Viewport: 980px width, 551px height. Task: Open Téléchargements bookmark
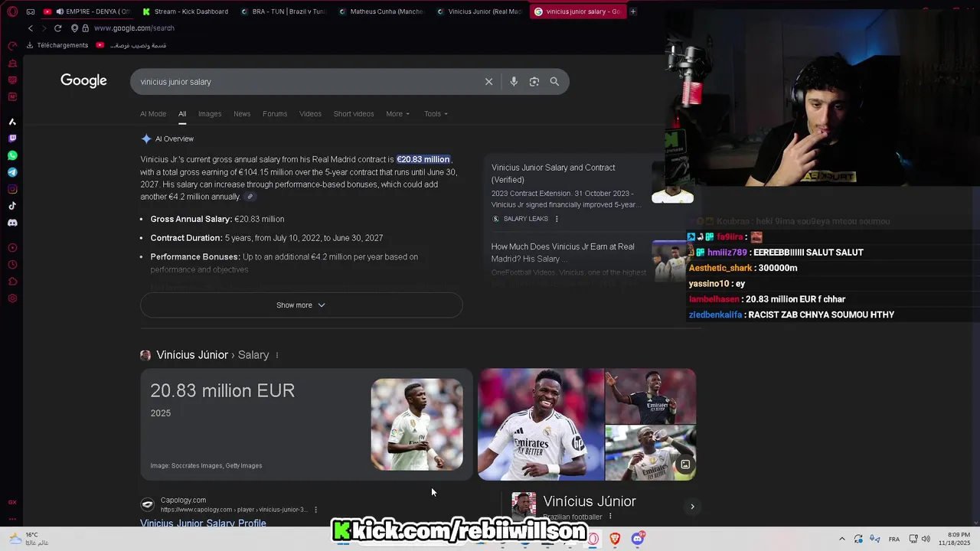coord(57,45)
